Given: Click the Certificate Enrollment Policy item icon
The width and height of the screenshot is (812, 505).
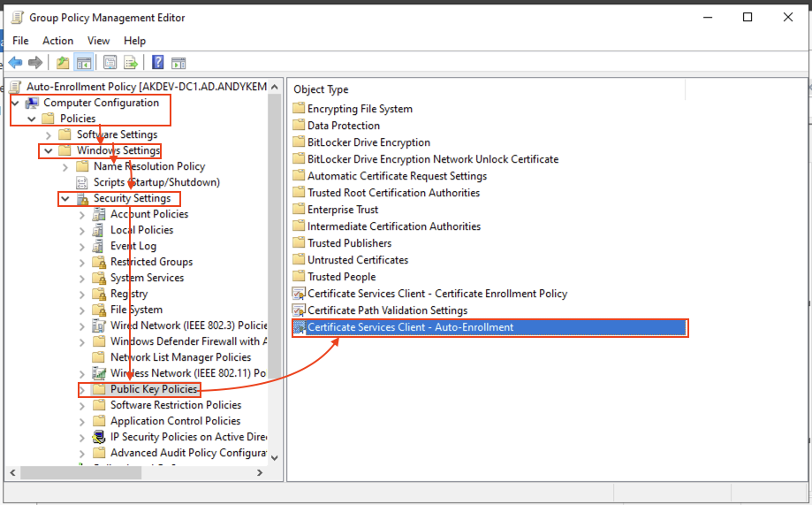Looking at the screenshot, I should [299, 294].
